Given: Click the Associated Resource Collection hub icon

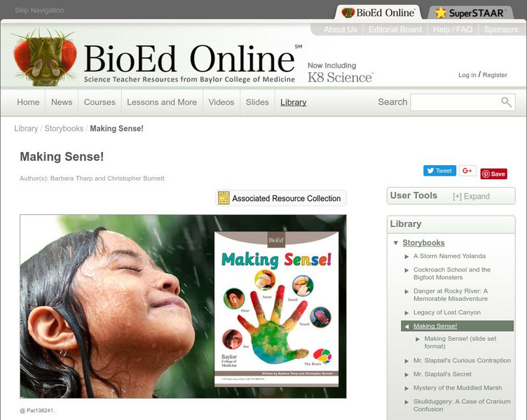Looking at the screenshot, I should click(224, 198).
